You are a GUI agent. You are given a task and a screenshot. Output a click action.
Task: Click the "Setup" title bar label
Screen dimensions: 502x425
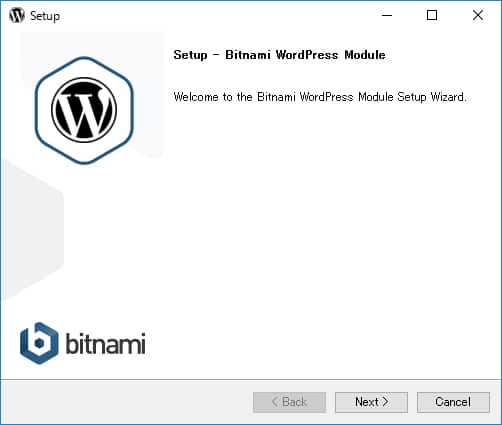point(45,16)
